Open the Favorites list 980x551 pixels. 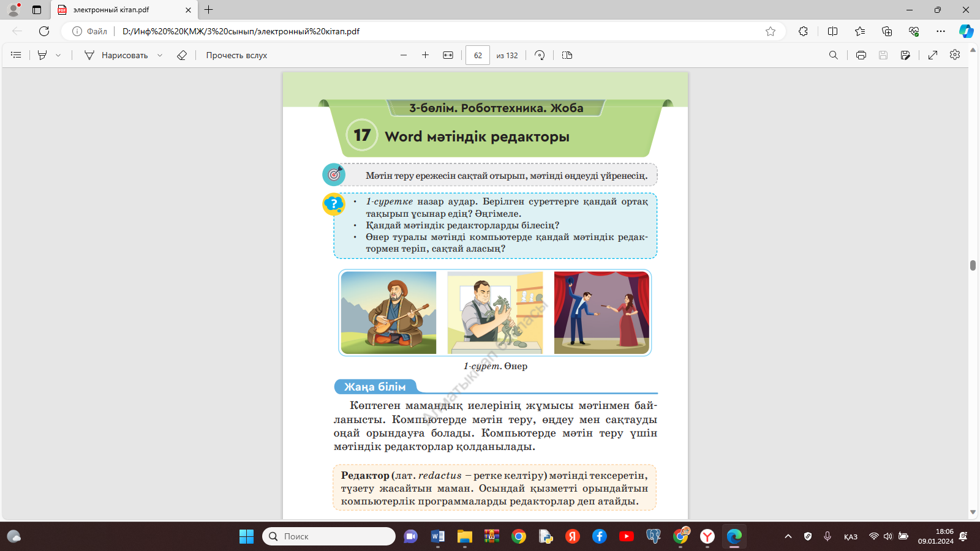click(x=860, y=31)
